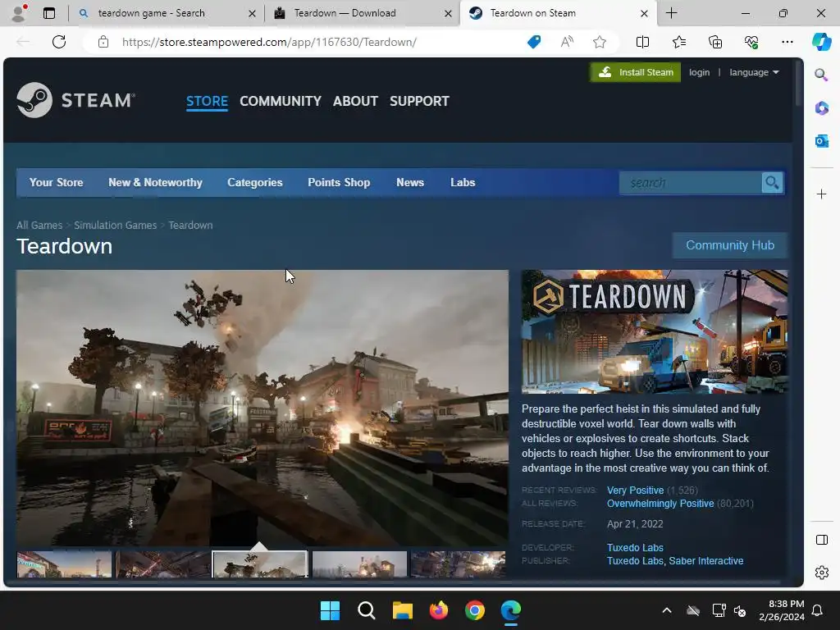Select the fourth screenshot thumbnail
Image resolution: width=840 pixels, height=630 pixels.
click(359, 564)
